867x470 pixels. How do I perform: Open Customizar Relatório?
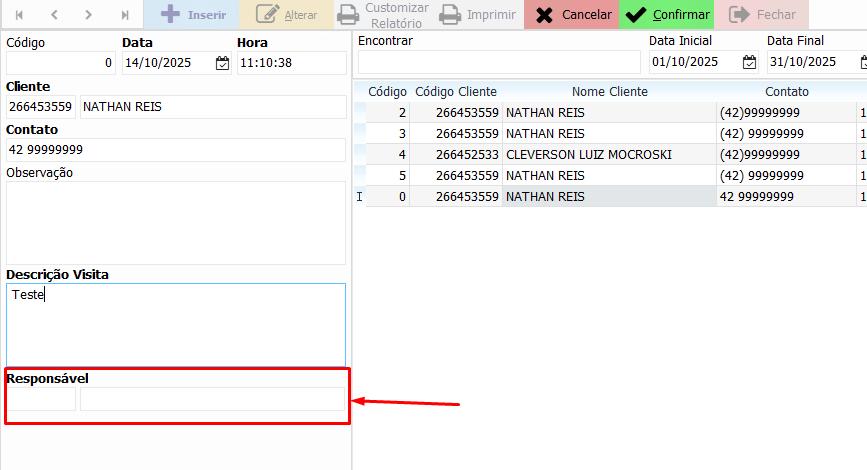click(x=382, y=15)
